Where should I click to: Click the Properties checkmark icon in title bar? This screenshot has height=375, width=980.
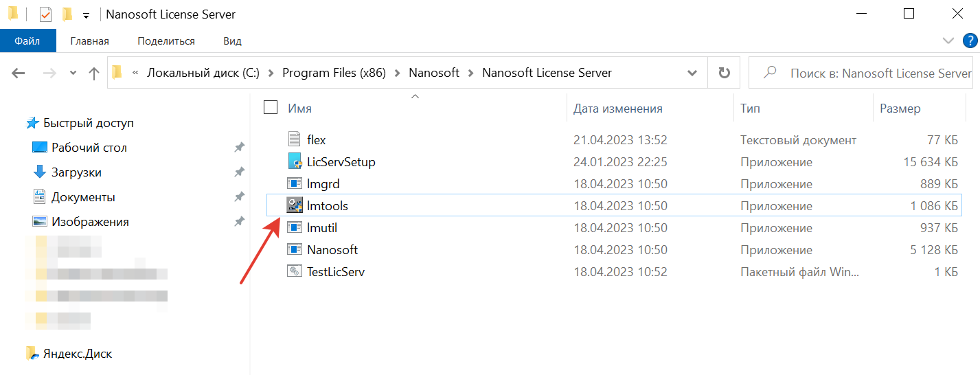click(45, 14)
